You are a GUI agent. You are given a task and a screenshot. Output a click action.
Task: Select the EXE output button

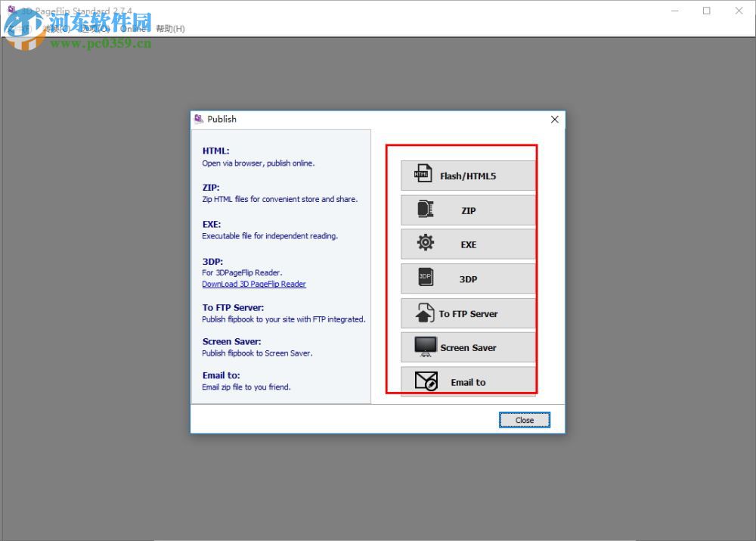(x=468, y=244)
